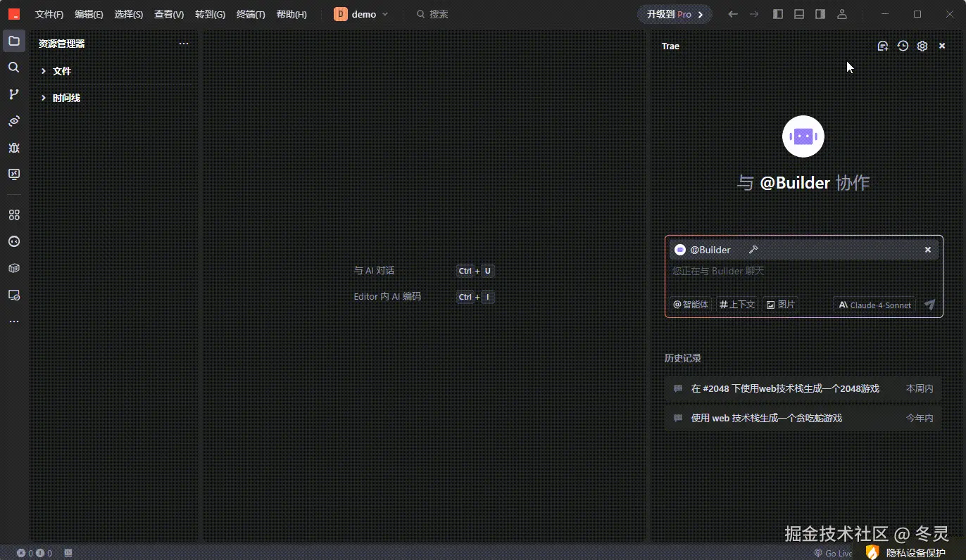Click the search magnifier in title bar
Viewport: 966px width, 560px height.
pyautogui.click(x=420, y=14)
